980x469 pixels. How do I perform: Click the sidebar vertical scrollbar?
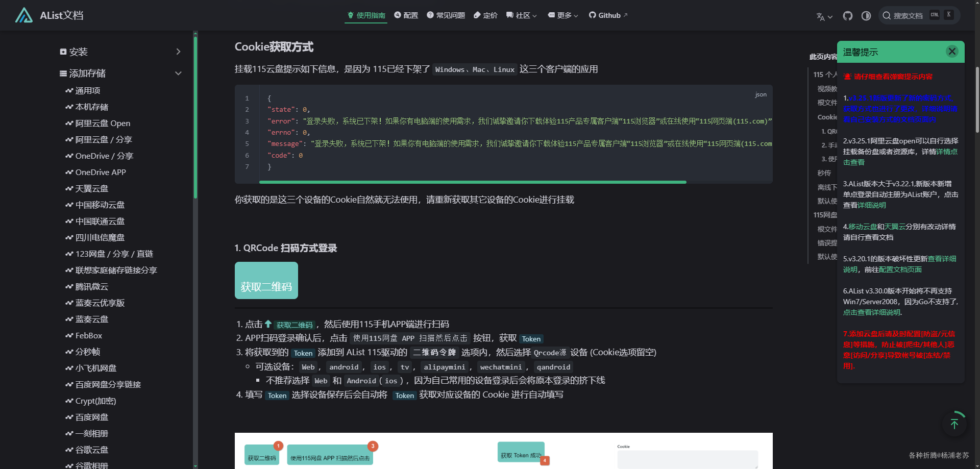pos(195,116)
